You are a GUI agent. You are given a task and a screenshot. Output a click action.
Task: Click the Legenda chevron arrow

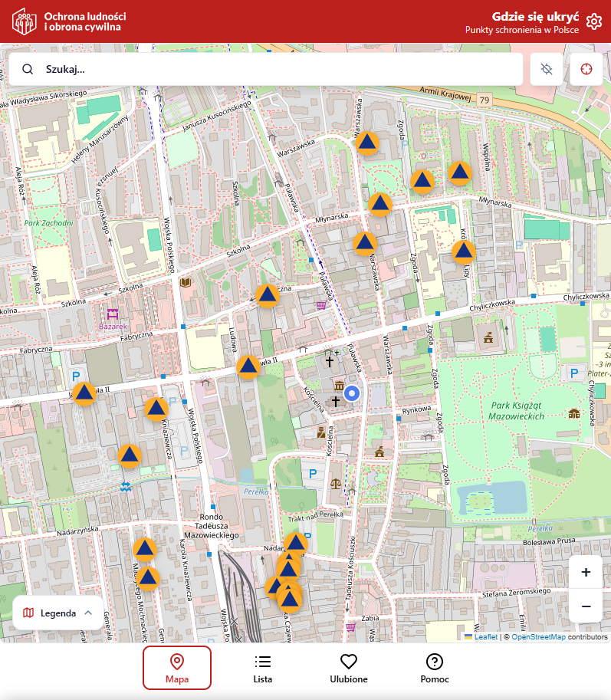click(88, 613)
